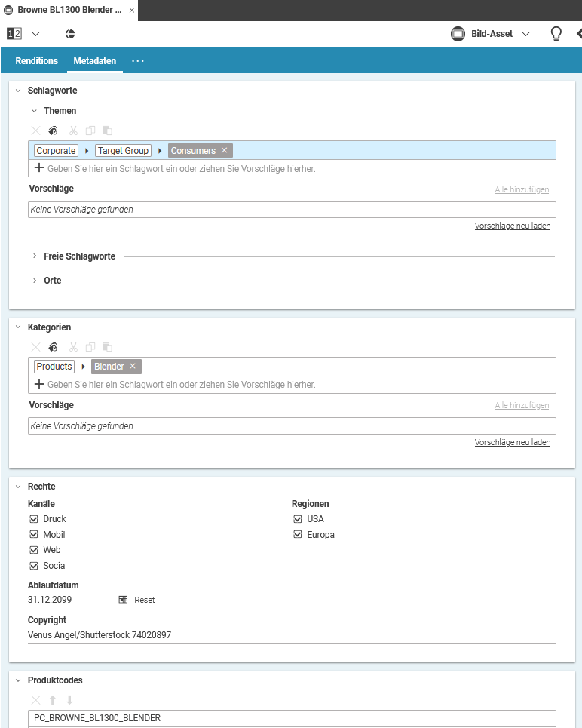Open the dropdown next to version icon
Viewport: 582px width, 728px height.
35,34
